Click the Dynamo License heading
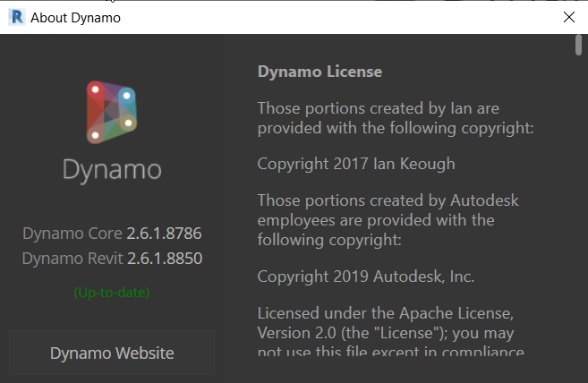Image resolution: width=588 pixels, height=383 pixels. [320, 72]
